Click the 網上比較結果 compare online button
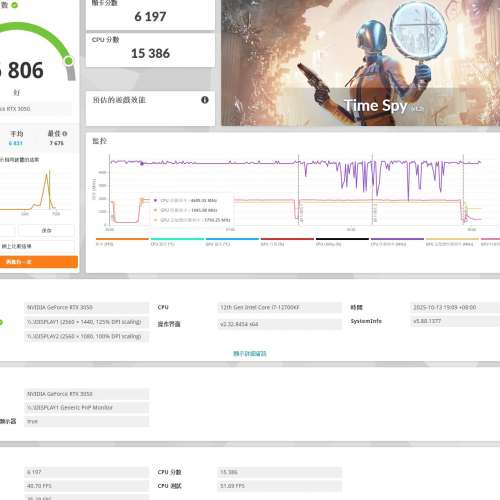 click(x=37, y=246)
